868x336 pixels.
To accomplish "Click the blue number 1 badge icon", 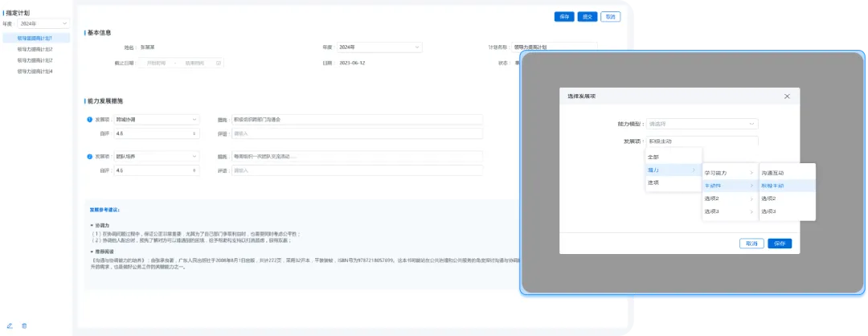I will [89, 120].
